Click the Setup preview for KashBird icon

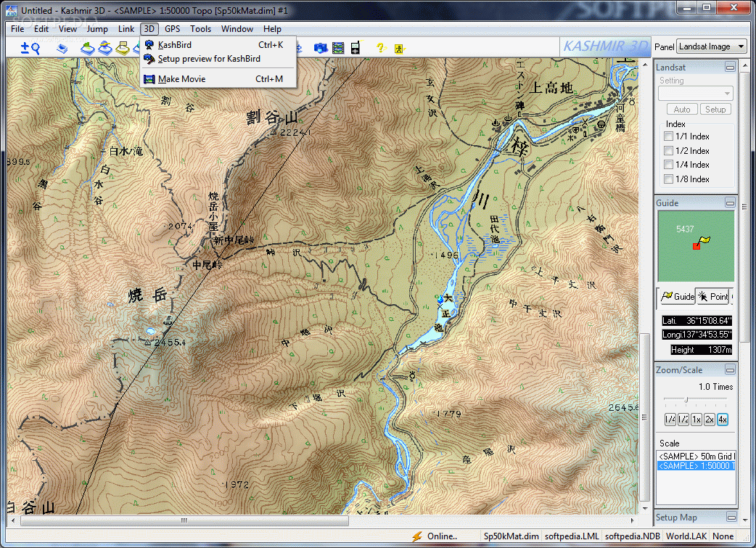pos(149,59)
